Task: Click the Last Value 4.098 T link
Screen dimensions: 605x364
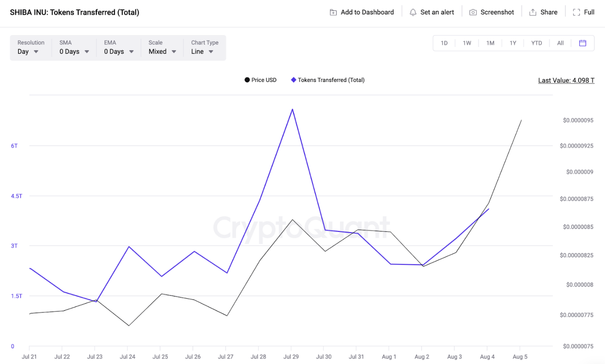Action: (566, 80)
